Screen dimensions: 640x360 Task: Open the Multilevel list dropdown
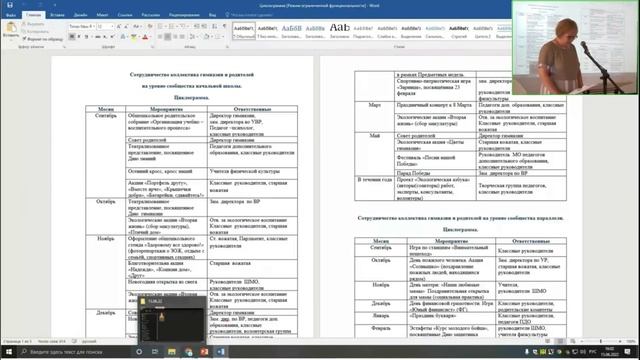[x=188, y=27]
